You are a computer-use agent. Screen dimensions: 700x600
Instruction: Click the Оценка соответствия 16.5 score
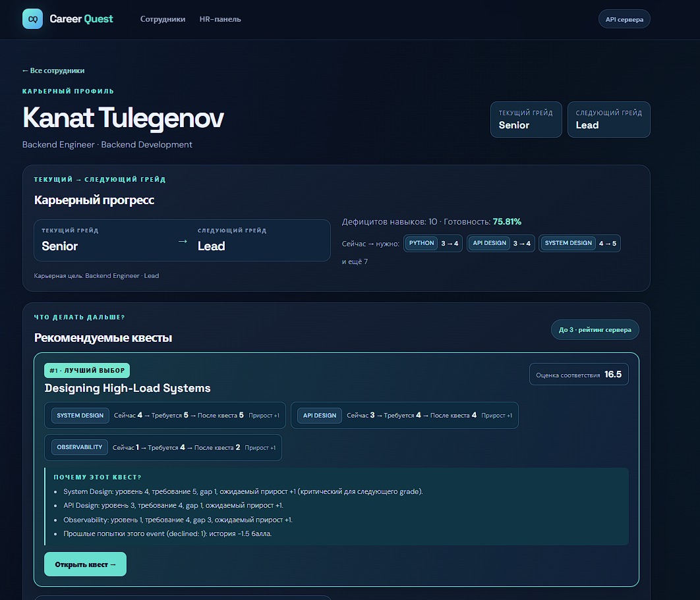click(x=579, y=374)
